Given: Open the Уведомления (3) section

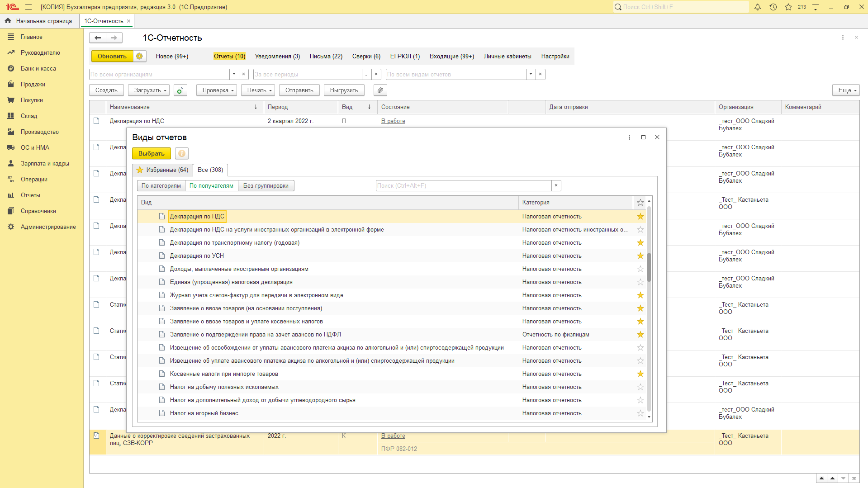Looking at the screenshot, I should coord(277,56).
